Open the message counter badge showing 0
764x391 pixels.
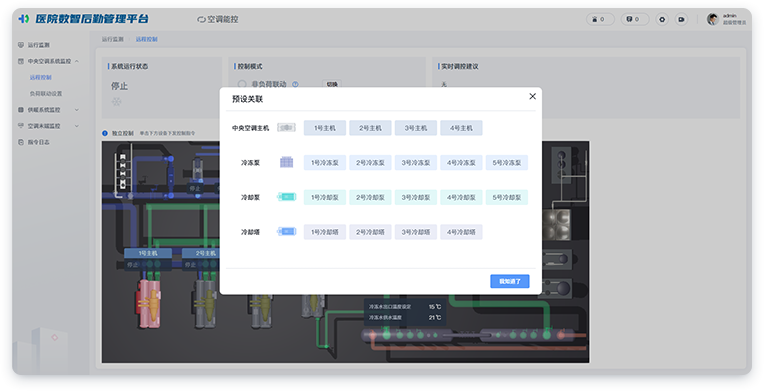pyautogui.click(x=635, y=20)
